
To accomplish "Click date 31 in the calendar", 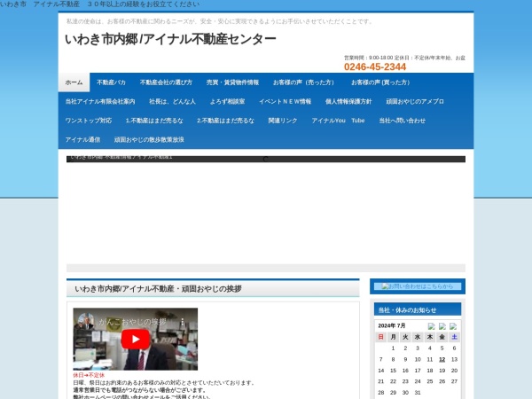I will coord(418,393).
